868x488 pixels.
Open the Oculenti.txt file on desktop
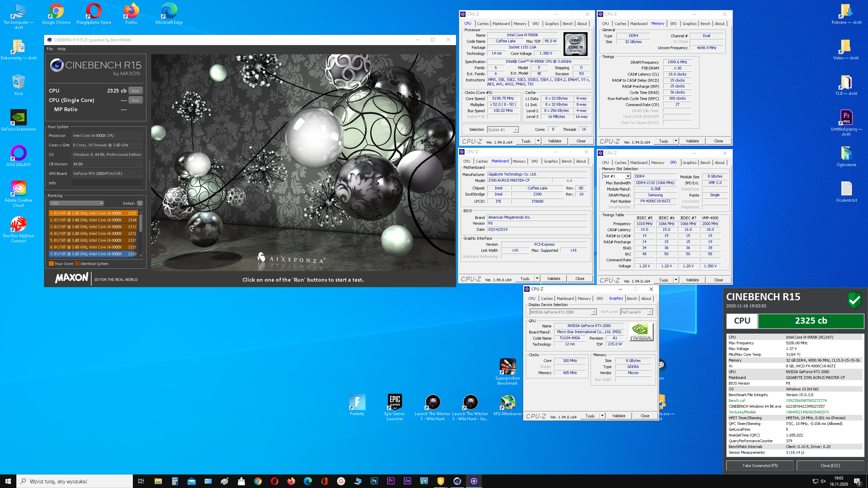pos(846,191)
